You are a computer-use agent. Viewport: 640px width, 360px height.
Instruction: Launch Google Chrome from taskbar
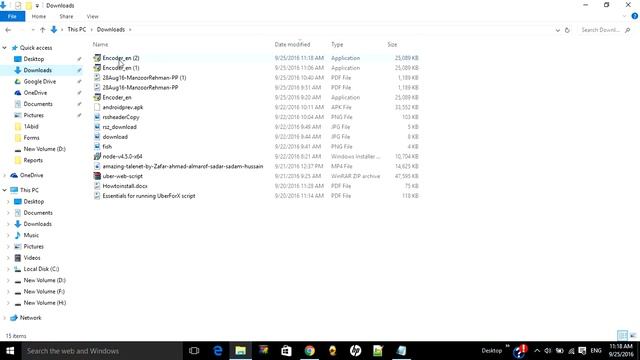[309, 351]
